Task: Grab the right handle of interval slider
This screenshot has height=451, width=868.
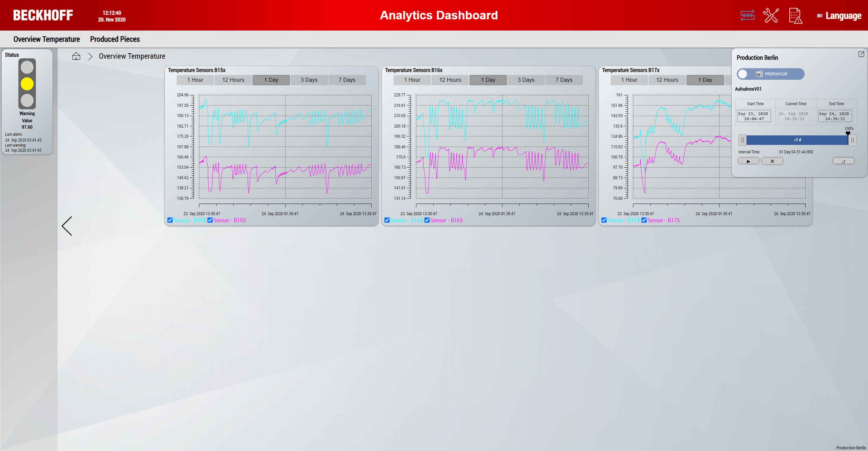Action: (x=852, y=140)
